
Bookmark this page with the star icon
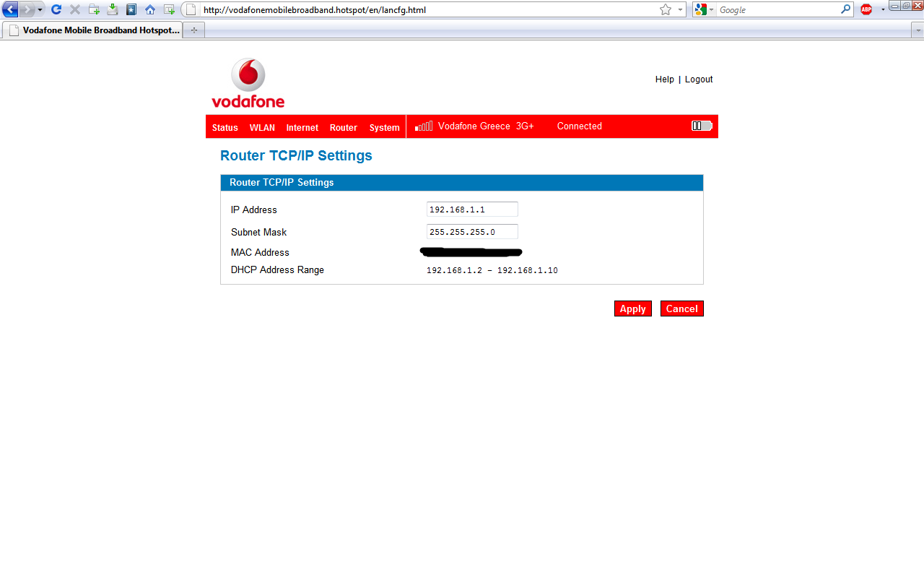(x=666, y=10)
